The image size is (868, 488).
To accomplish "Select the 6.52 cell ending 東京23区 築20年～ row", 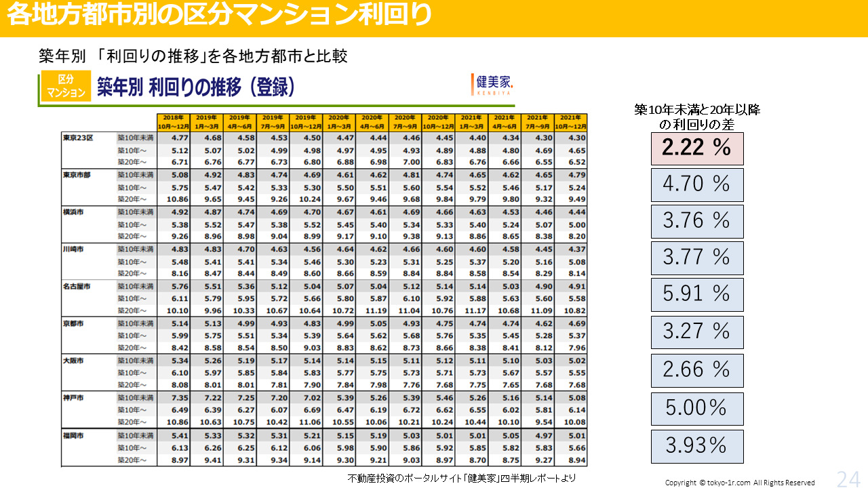I will tap(577, 163).
